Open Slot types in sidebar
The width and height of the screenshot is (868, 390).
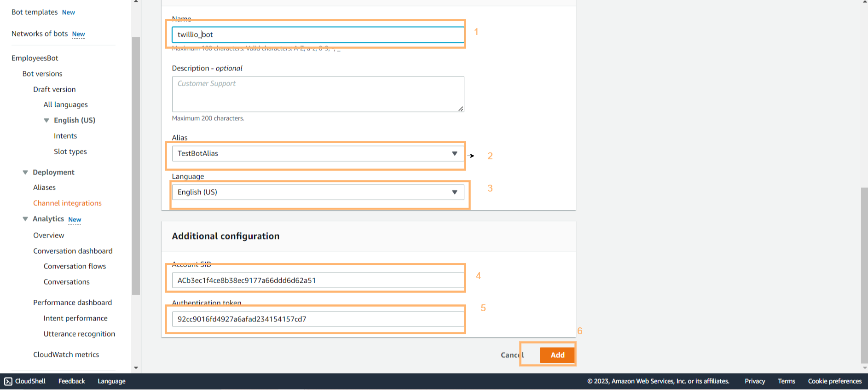pos(70,151)
